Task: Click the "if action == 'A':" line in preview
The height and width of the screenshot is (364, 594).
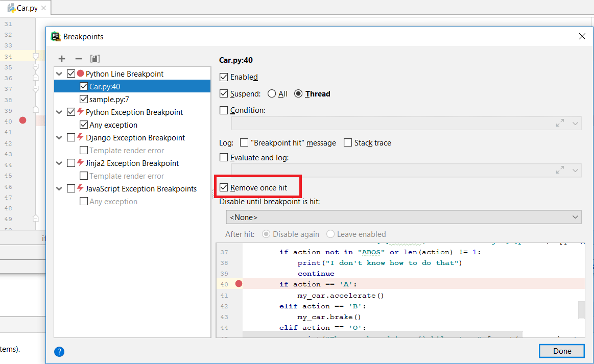Action: click(x=318, y=284)
